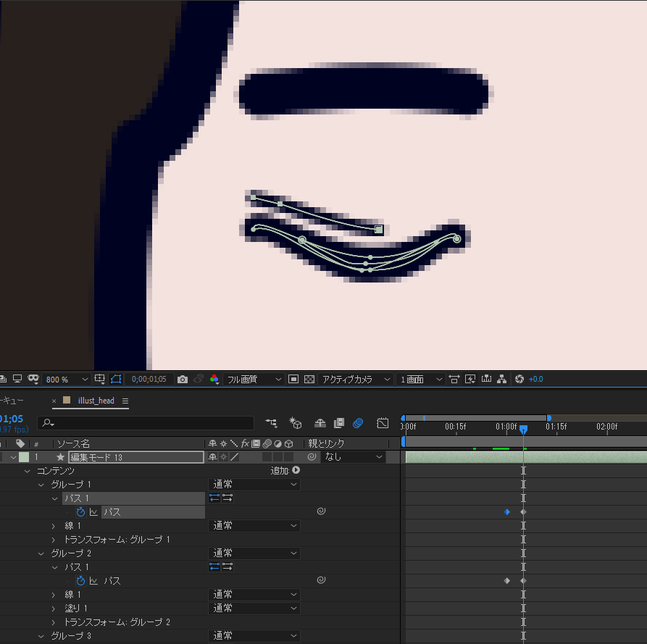Open the フル画質 resolution dropdown
Image resolution: width=647 pixels, height=644 pixels.
pos(254,380)
